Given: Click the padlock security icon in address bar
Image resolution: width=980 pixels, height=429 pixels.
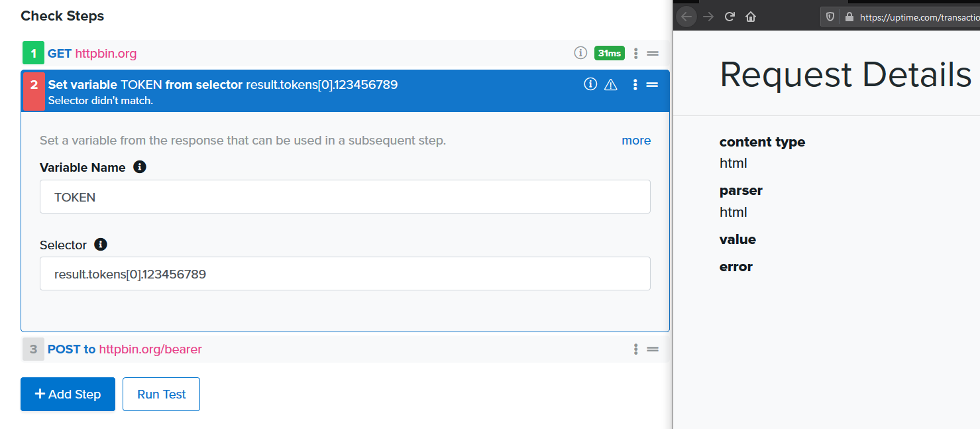Looking at the screenshot, I should [849, 17].
